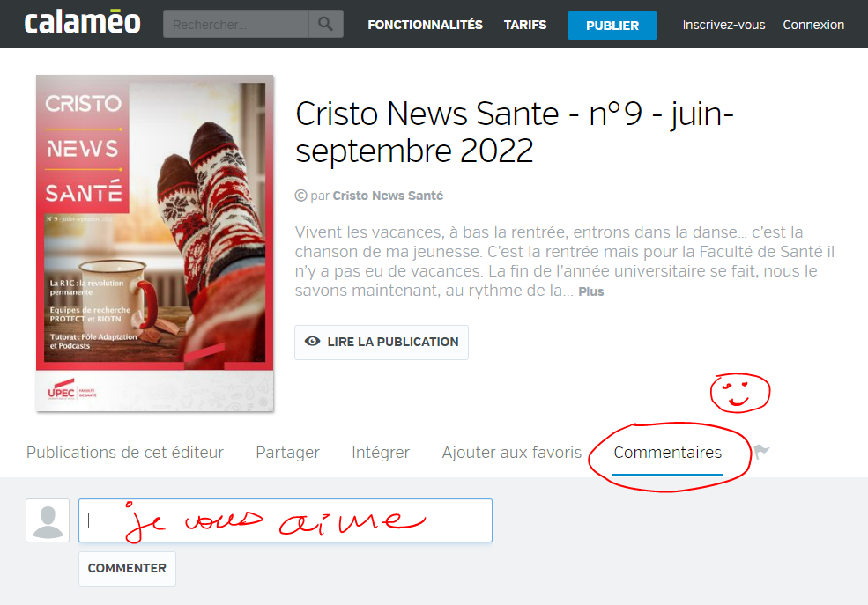Viewport: 868px width, 605px height.
Task: Click the Commenter button
Action: 127,569
